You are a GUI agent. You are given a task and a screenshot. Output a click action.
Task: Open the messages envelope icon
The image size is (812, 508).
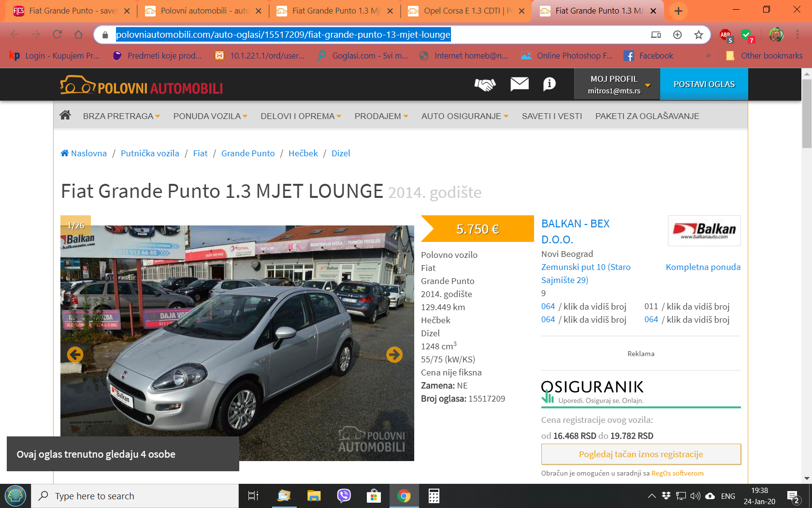point(520,84)
